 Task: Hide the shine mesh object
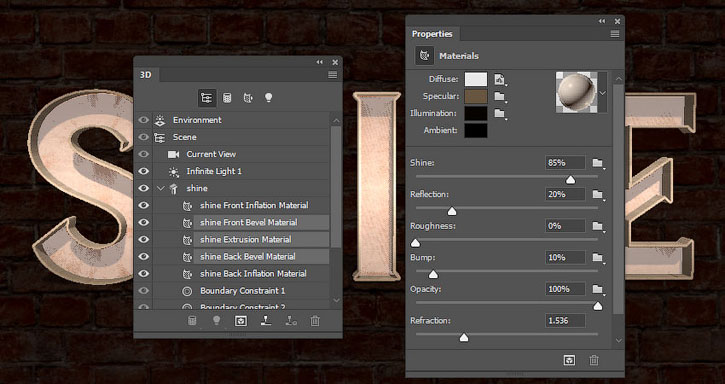click(x=143, y=188)
